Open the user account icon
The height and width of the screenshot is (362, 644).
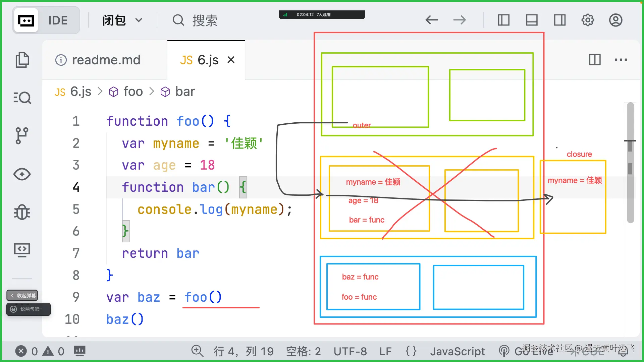coord(615,20)
